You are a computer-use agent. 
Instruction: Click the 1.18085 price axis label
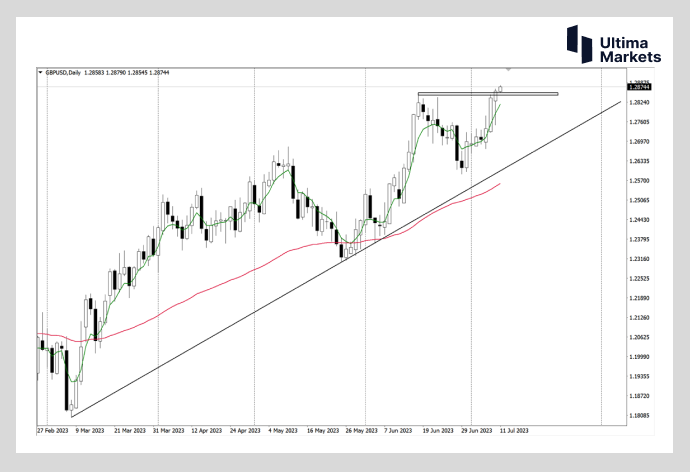pos(639,416)
